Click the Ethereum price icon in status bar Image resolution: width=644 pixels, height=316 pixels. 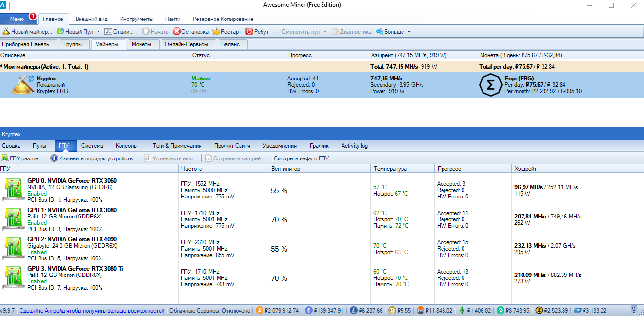point(308,310)
